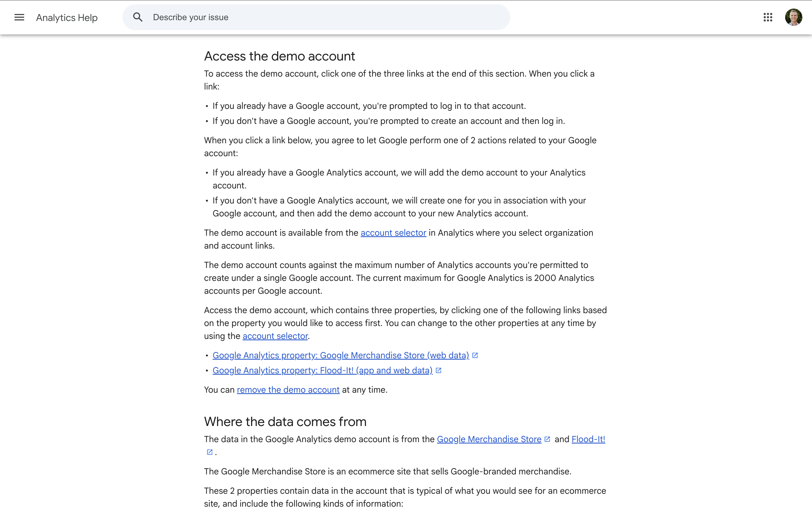The width and height of the screenshot is (812, 508).
Task: Open the hamburger main menu
Action: (x=19, y=17)
